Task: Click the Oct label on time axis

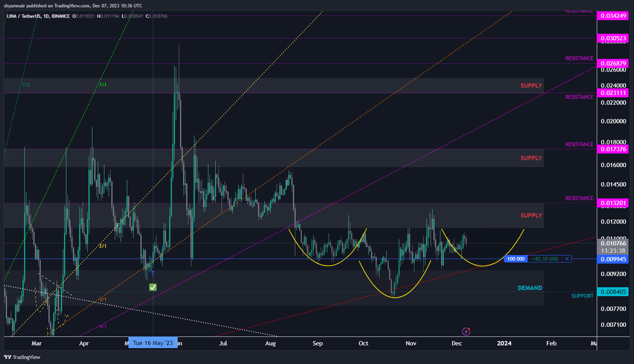Action: tap(364, 343)
